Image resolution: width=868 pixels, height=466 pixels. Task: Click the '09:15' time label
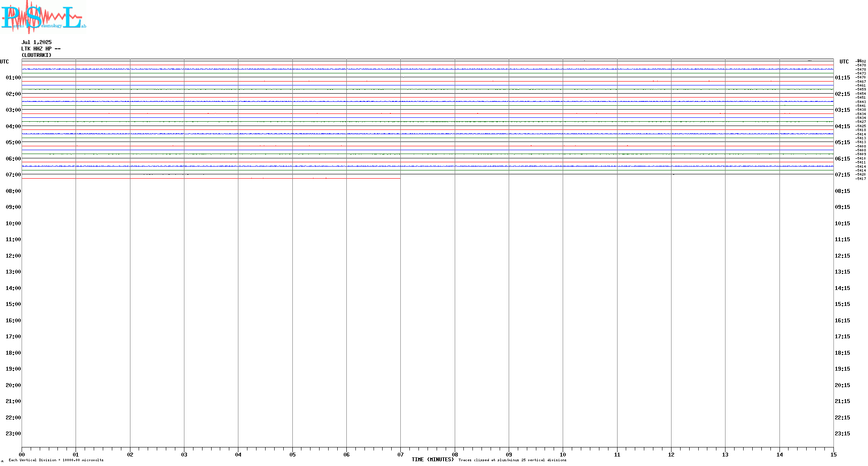843,207
